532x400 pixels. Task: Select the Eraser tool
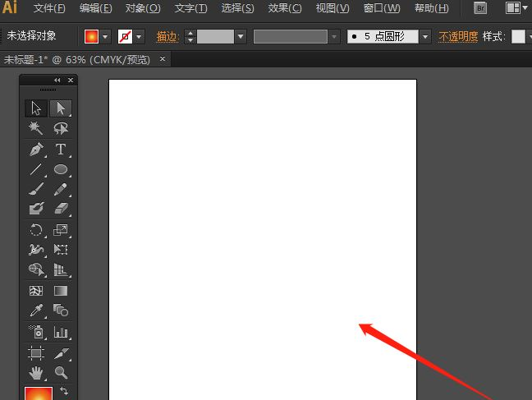click(x=61, y=209)
